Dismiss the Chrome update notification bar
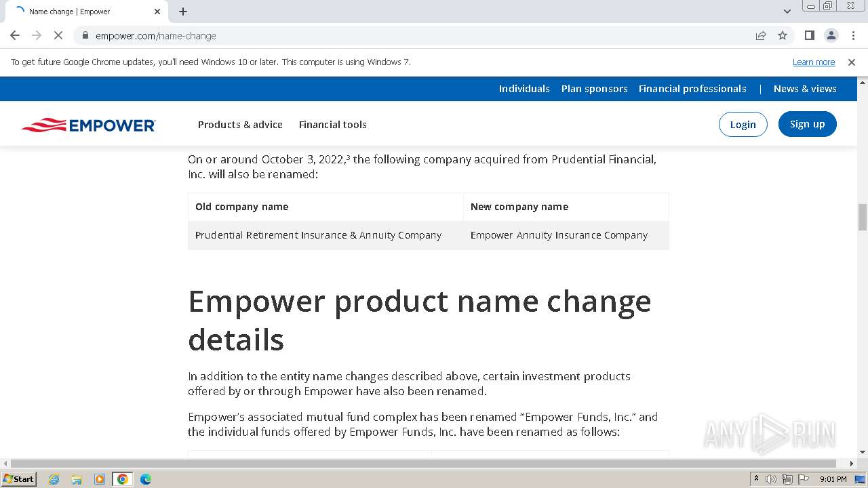Image resolution: width=868 pixels, height=488 pixels. [x=852, y=62]
